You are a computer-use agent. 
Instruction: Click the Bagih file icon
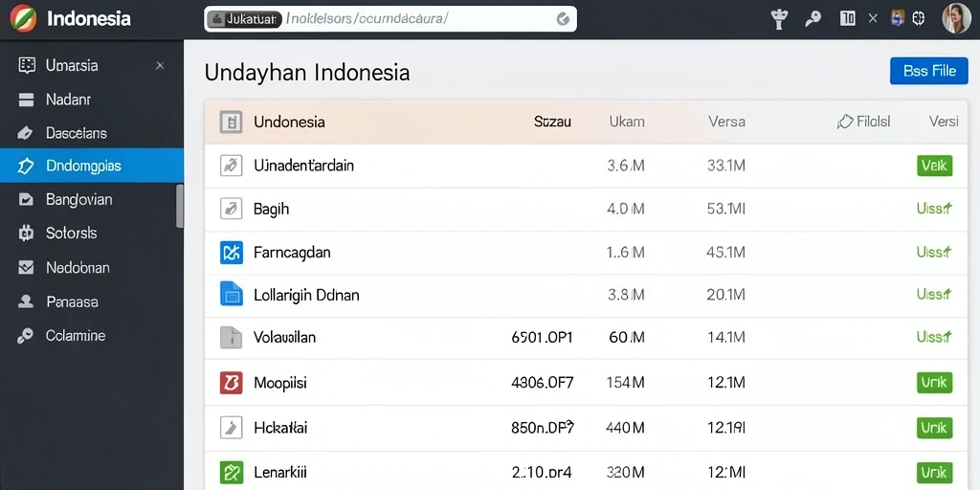(231, 209)
